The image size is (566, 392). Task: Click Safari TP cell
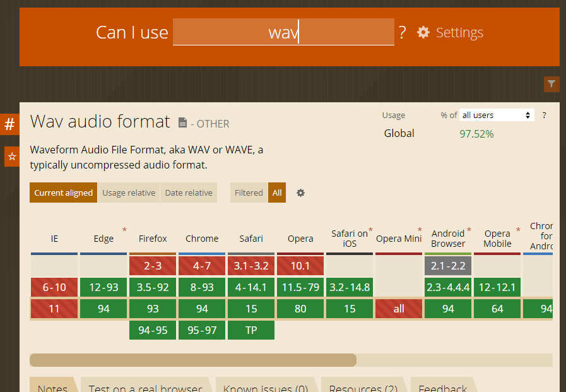coord(251,330)
